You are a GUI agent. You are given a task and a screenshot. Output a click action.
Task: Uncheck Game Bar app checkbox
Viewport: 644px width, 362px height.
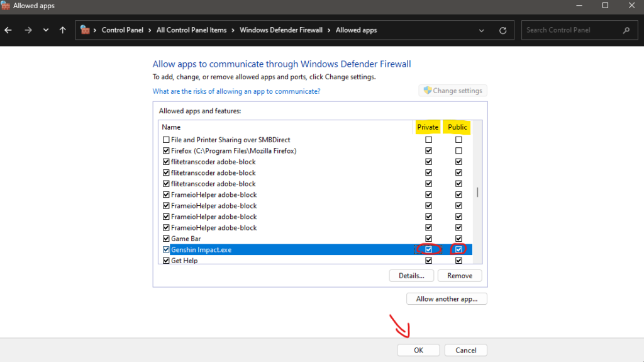click(x=166, y=239)
